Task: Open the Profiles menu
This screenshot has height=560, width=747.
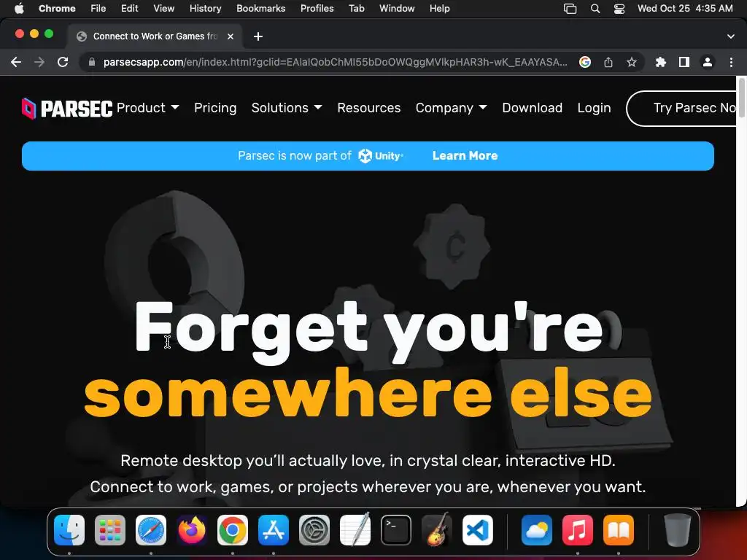Action: click(317, 8)
